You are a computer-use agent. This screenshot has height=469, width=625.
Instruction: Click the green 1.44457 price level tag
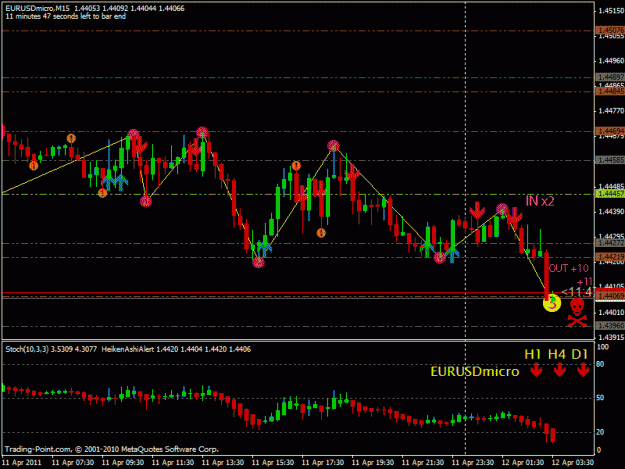(610, 194)
